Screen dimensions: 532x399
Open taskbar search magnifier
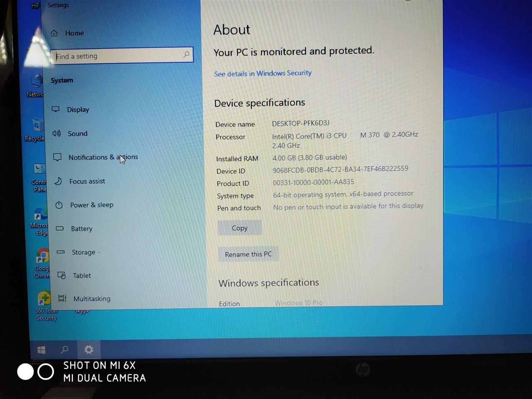click(64, 350)
